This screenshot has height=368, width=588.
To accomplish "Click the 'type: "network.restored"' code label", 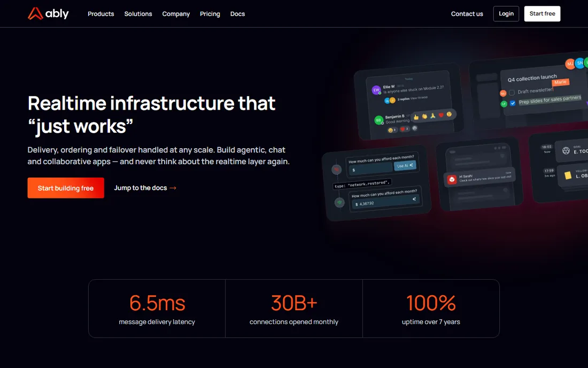I will tap(362, 184).
